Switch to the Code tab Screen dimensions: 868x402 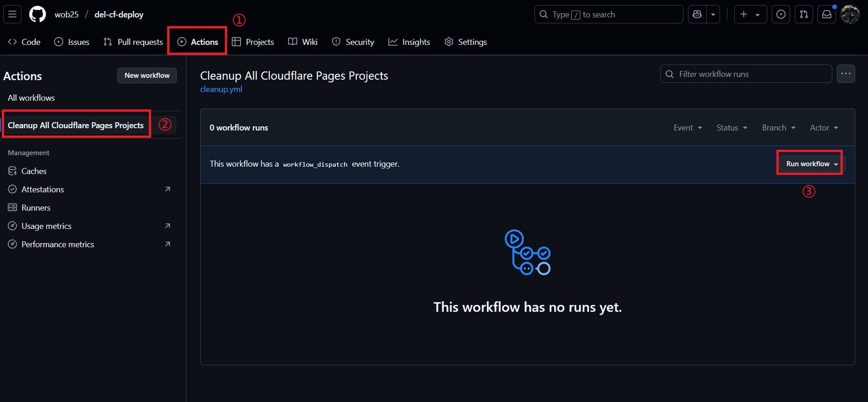coord(24,42)
